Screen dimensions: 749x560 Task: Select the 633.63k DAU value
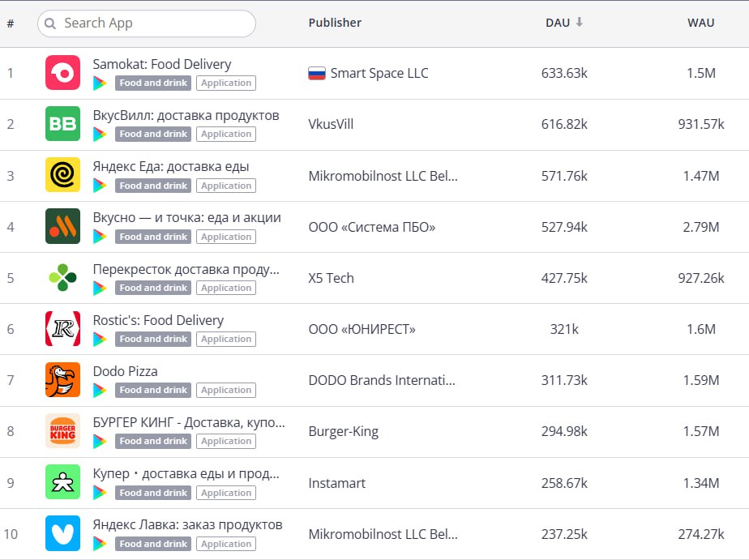[x=564, y=73]
